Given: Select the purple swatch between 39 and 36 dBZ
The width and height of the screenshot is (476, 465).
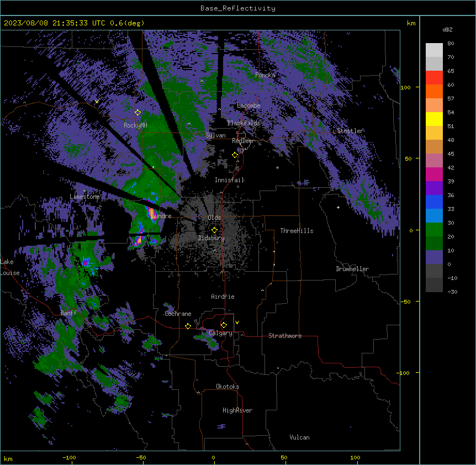Looking at the screenshot, I should 434,188.
